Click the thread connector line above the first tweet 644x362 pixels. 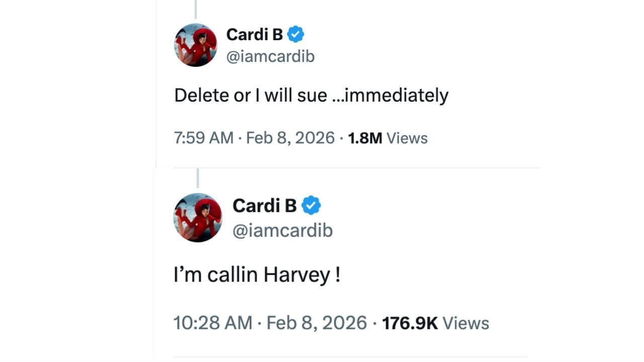[x=196, y=8]
